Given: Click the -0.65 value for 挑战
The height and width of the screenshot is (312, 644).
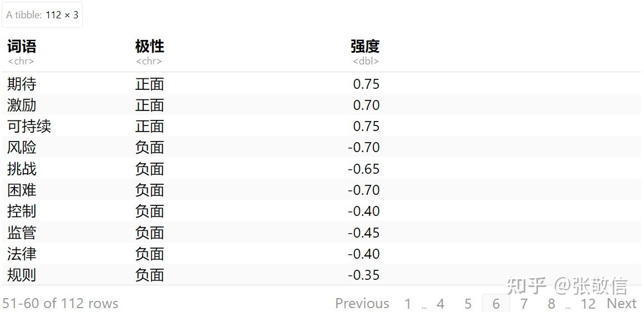Looking at the screenshot, I should (x=364, y=169).
